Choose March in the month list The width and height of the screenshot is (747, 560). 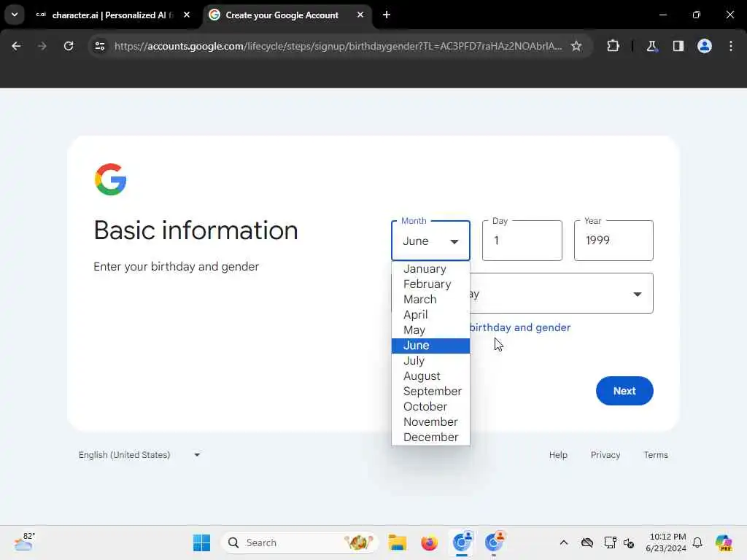tap(430, 299)
